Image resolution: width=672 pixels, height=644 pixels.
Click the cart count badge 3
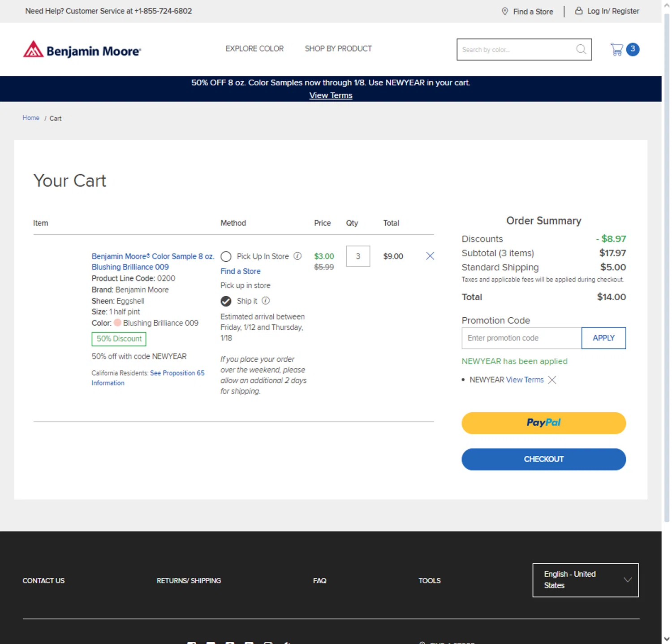633,49
